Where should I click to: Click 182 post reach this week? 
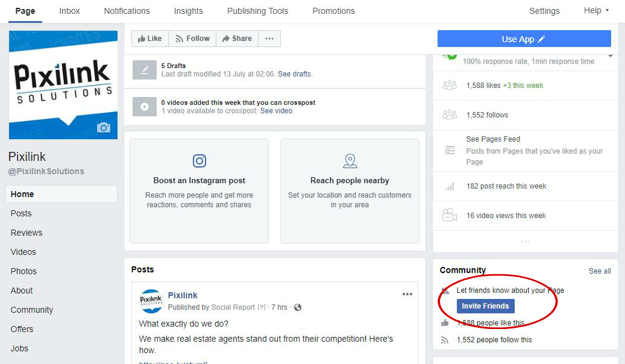pos(506,186)
